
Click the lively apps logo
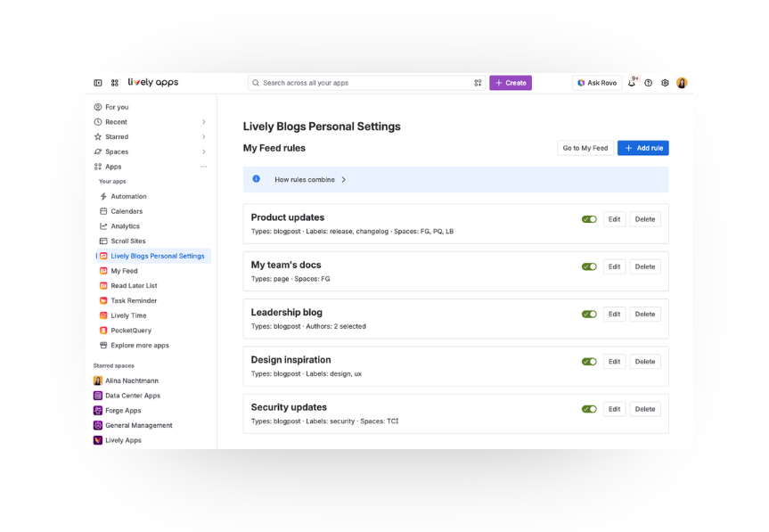[x=153, y=82]
